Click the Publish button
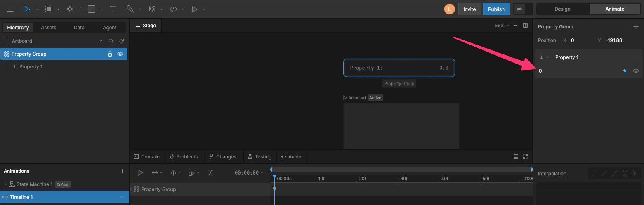This screenshot has height=205, width=644. (496, 9)
